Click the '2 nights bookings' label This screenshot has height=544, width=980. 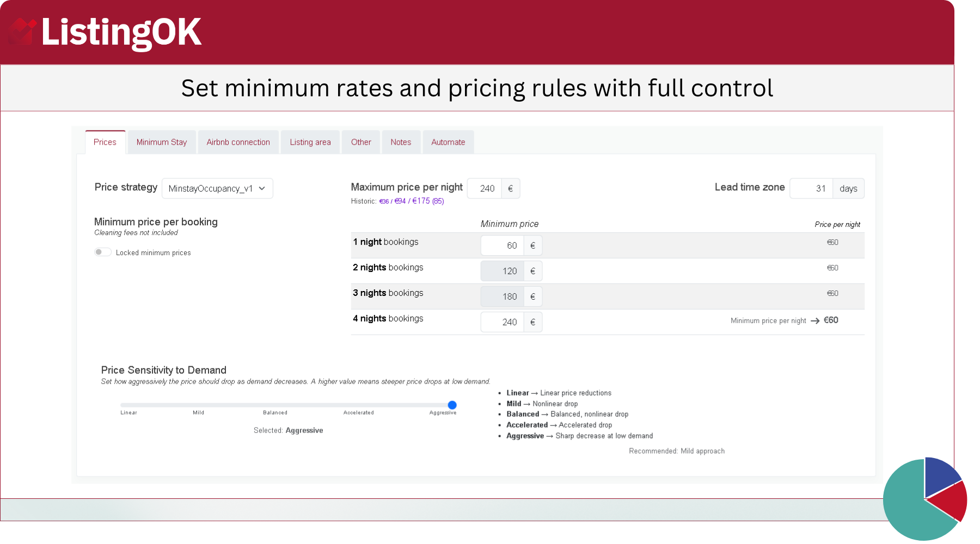point(388,267)
